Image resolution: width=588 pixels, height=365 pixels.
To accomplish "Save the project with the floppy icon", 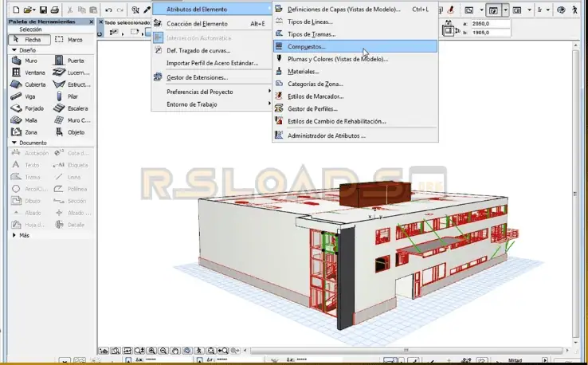I will [43, 10].
